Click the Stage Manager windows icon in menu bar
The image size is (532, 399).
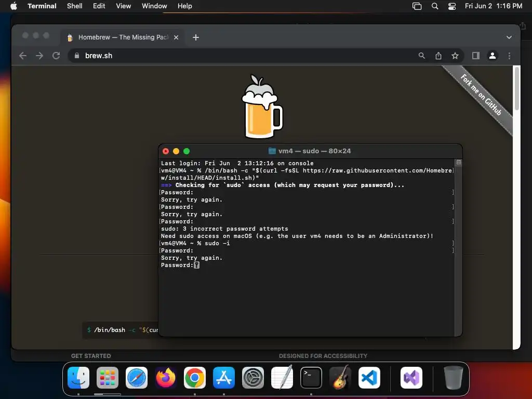[417, 6]
